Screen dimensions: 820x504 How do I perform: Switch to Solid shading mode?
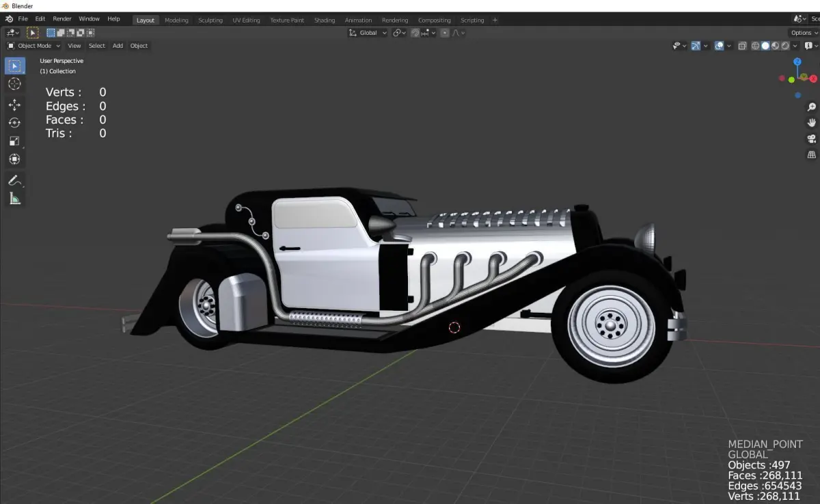pyautogui.click(x=765, y=46)
